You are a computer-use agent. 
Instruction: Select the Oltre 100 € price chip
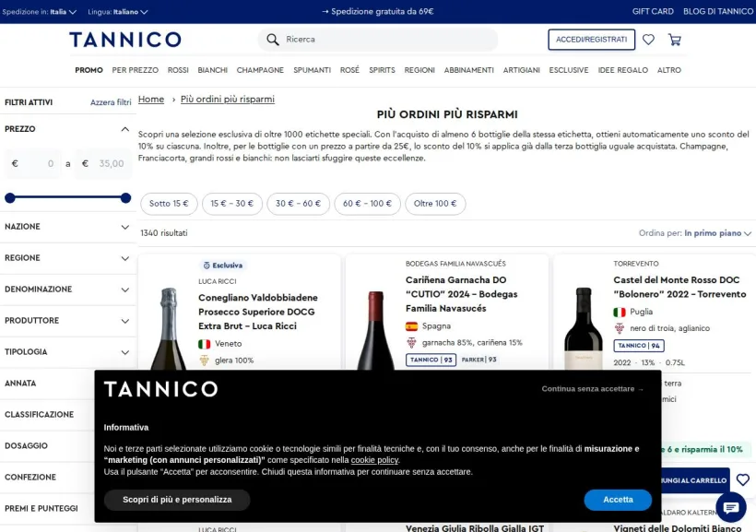435,204
